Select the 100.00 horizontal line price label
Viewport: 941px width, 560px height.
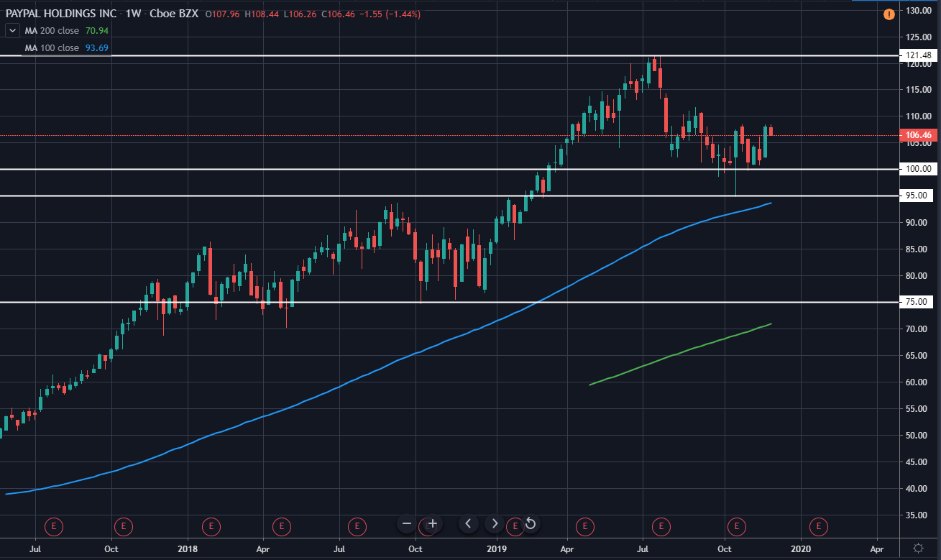click(917, 169)
